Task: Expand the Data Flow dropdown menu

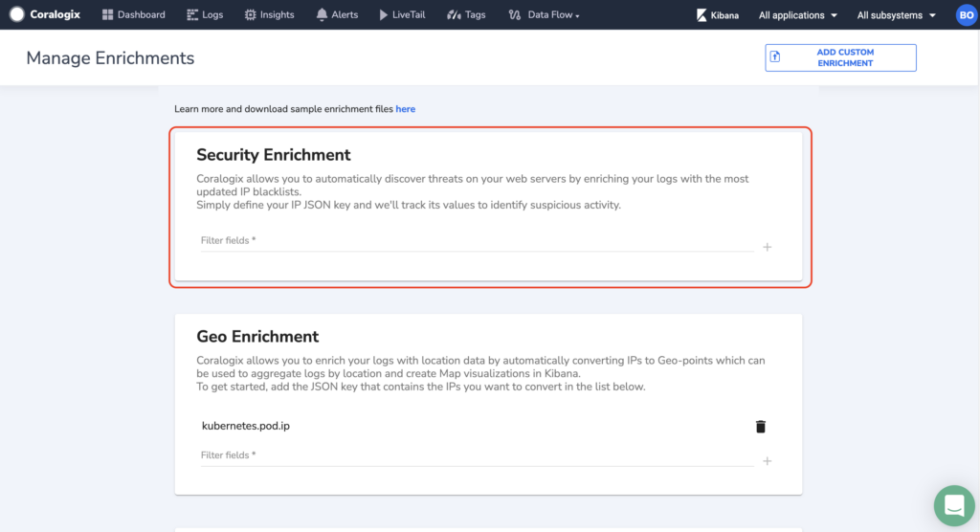Action: [544, 14]
